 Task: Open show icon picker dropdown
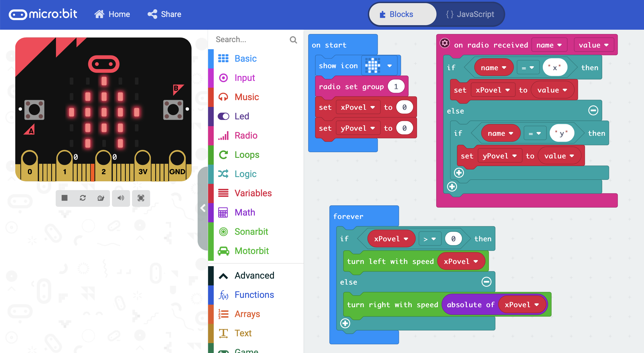(389, 66)
